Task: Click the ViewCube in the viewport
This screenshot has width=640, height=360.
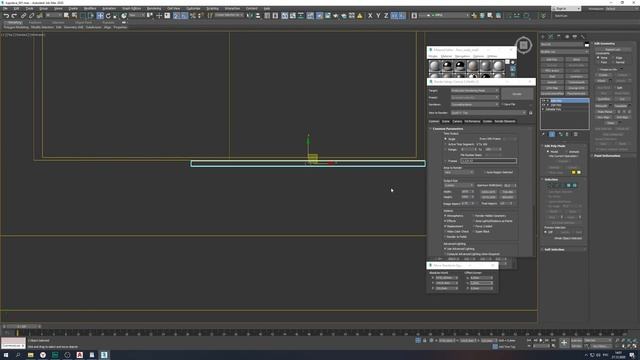Action: tap(524, 45)
